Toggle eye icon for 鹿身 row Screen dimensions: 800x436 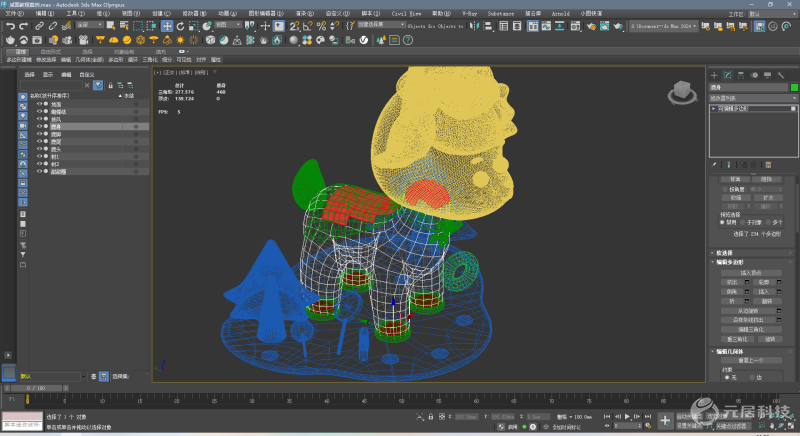(39, 126)
